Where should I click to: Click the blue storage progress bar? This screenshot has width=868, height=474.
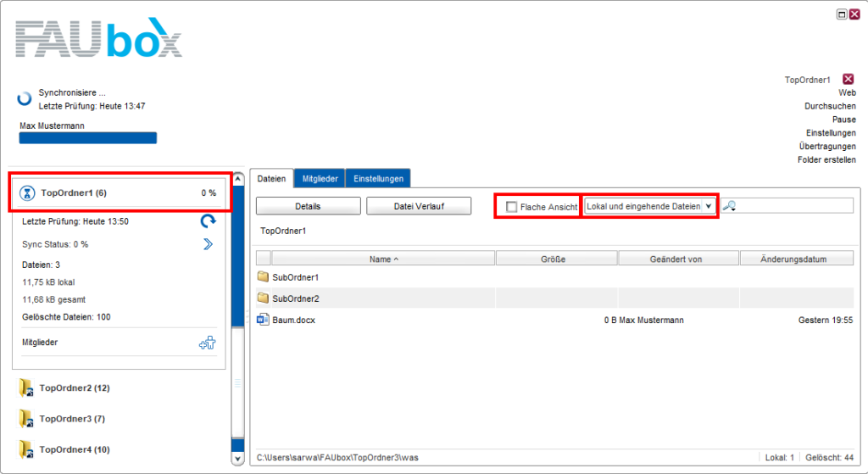click(x=88, y=138)
